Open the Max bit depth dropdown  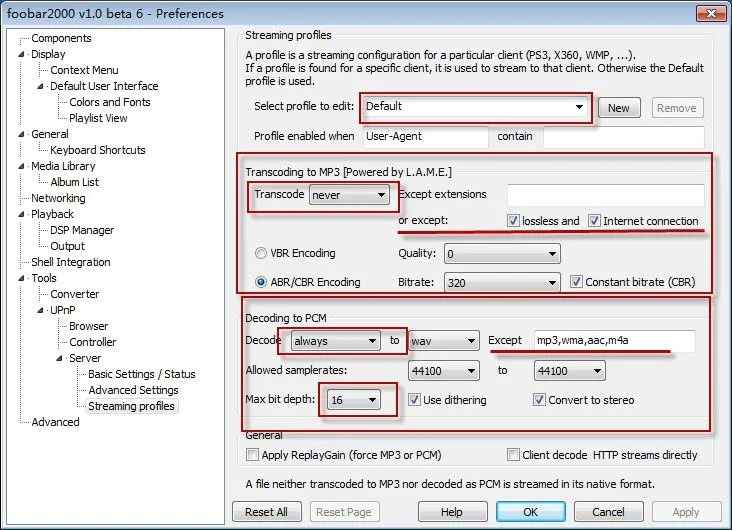[353, 400]
